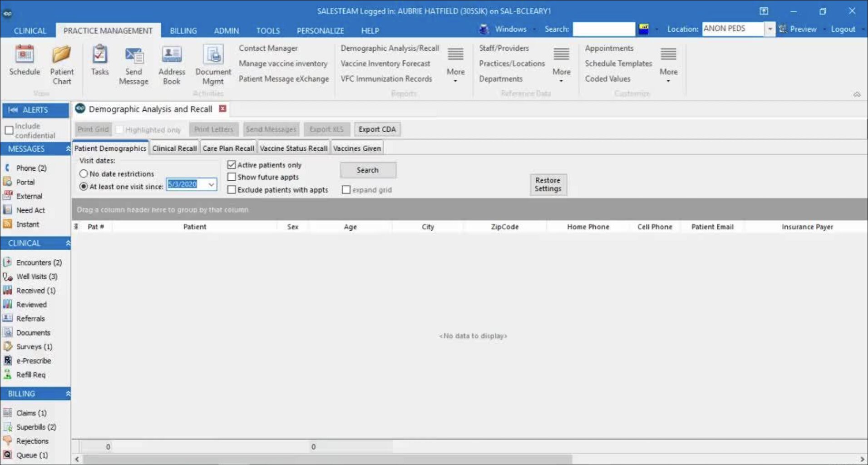Click the top Search input field
Image resolution: width=868 pixels, height=465 pixels.
tap(603, 29)
